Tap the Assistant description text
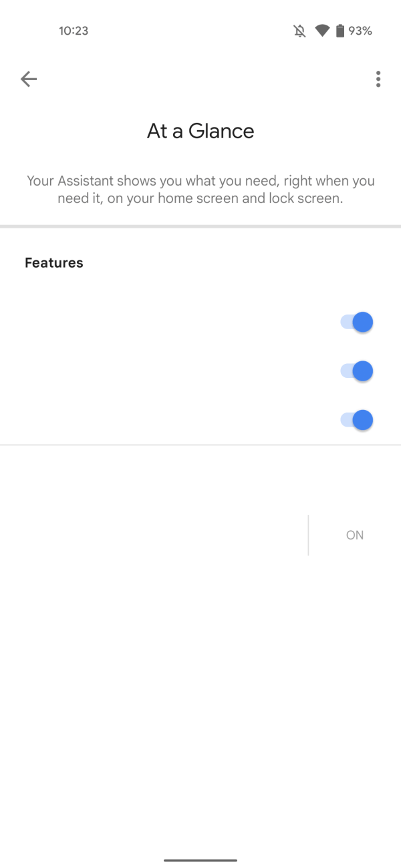 (200, 190)
